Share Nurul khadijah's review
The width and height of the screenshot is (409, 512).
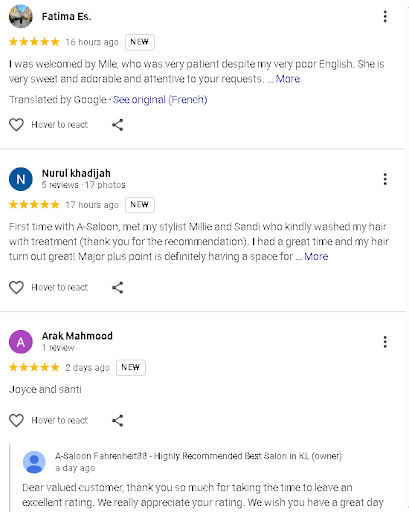(117, 288)
